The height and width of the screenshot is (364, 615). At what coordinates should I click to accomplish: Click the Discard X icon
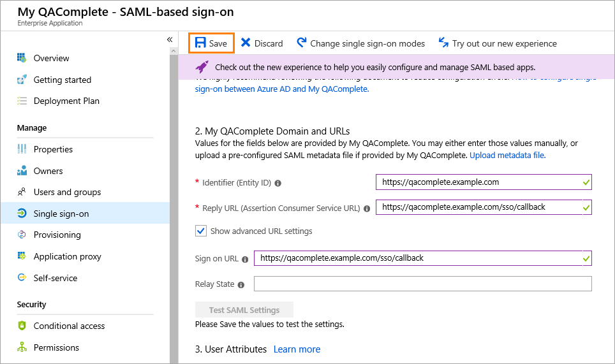[246, 43]
